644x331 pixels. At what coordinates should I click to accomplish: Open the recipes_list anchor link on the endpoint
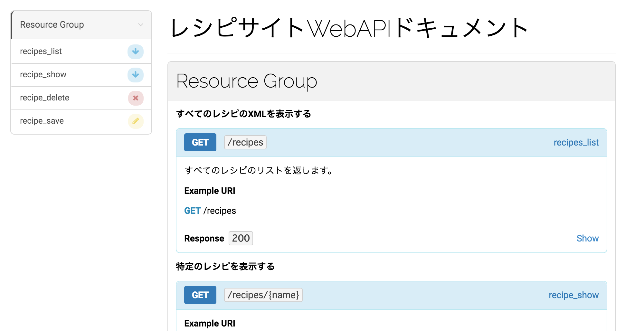pyautogui.click(x=576, y=142)
